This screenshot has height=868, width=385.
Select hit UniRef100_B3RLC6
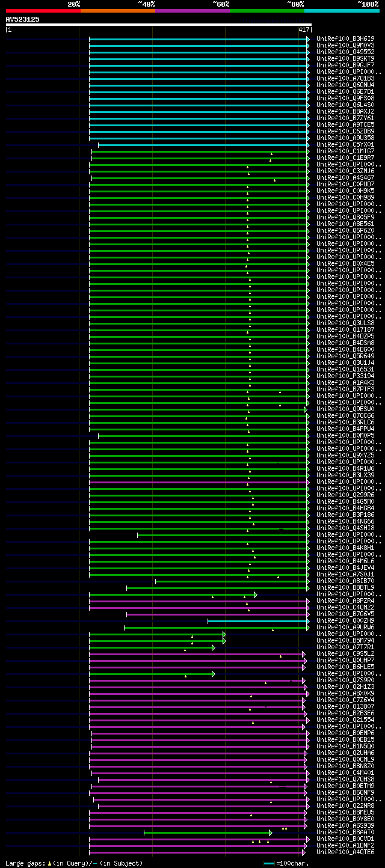[345, 422]
